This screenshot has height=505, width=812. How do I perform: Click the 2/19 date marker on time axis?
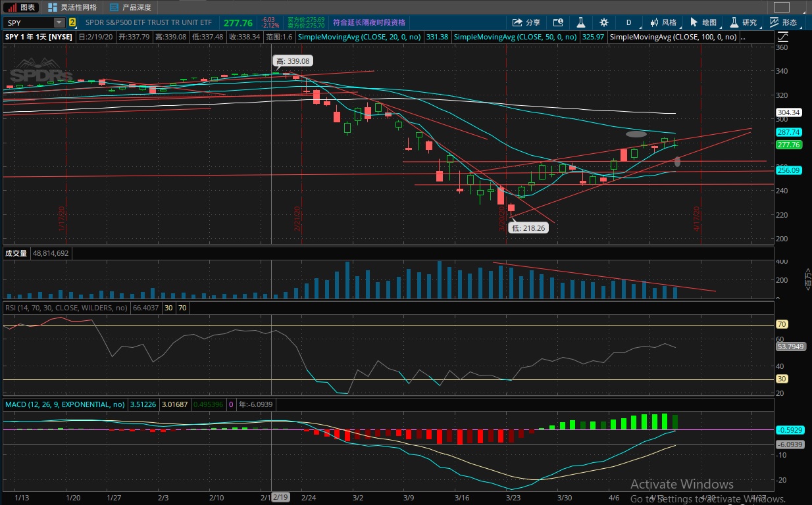tap(281, 497)
